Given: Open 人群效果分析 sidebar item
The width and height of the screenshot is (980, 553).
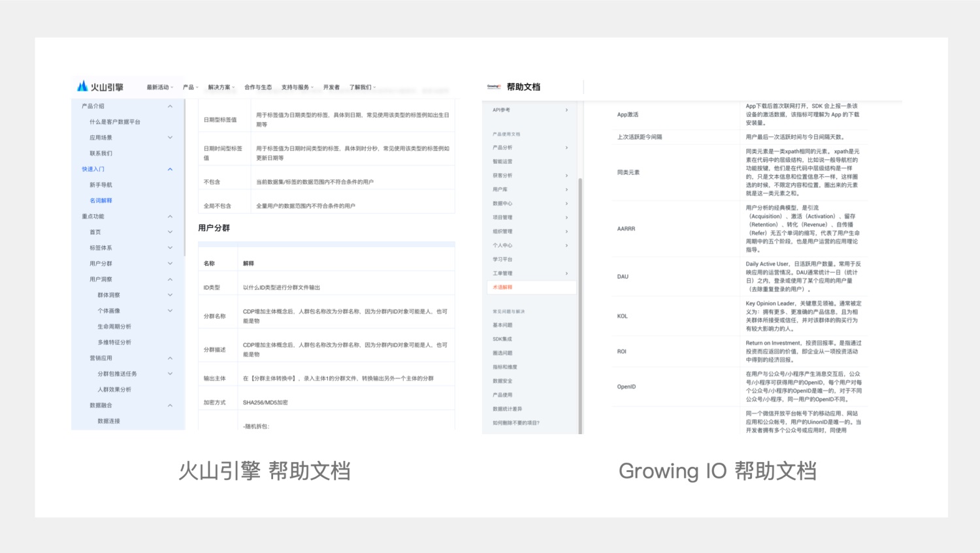Looking at the screenshot, I should (x=114, y=390).
